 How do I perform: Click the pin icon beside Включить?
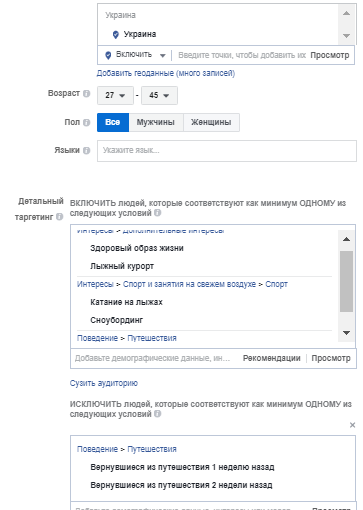pyautogui.click(x=108, y=55)
